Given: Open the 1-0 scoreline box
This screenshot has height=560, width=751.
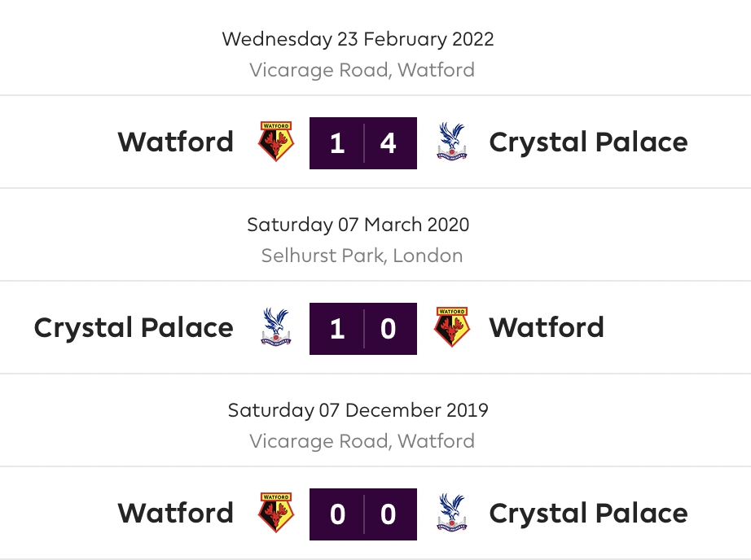Looking at the screenshot, I should point(363,329).
